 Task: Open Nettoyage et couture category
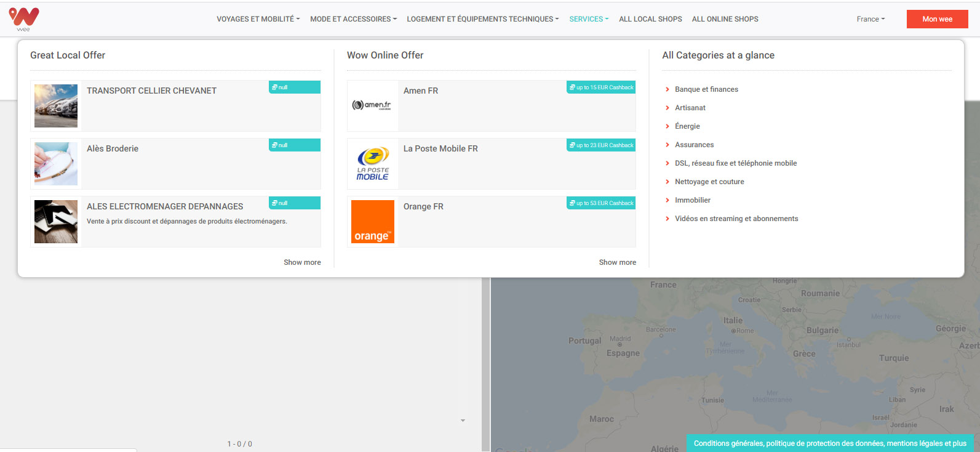(709, 182)
